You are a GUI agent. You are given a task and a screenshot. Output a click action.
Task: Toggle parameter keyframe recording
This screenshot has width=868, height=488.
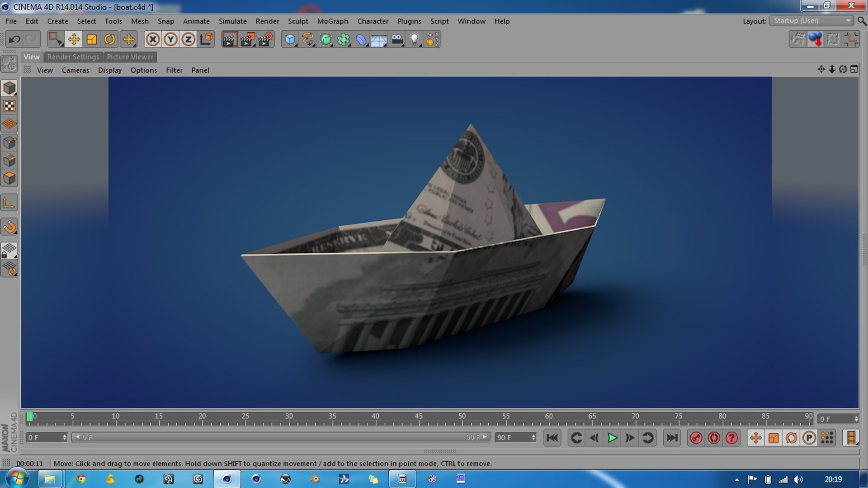(809, 438)
